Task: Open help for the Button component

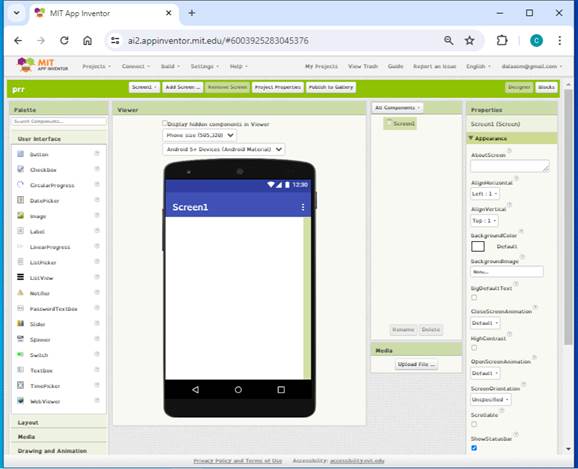Action: (x=97, y=153)
